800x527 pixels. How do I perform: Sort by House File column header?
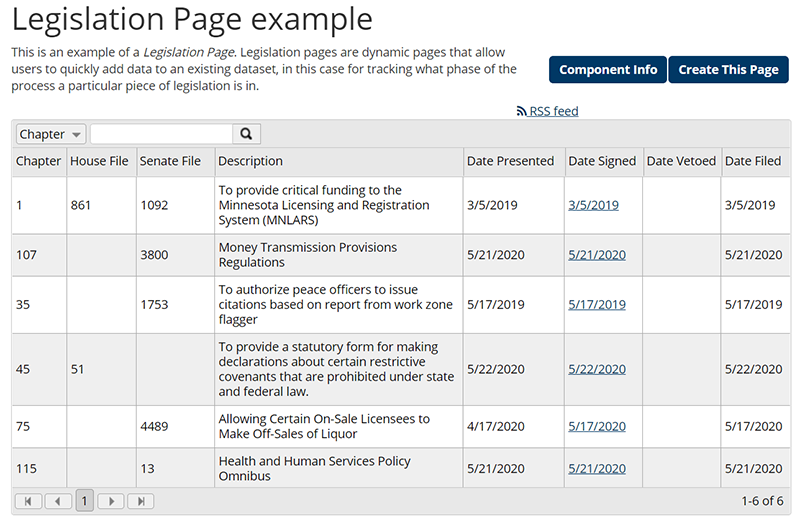[99, 161]
